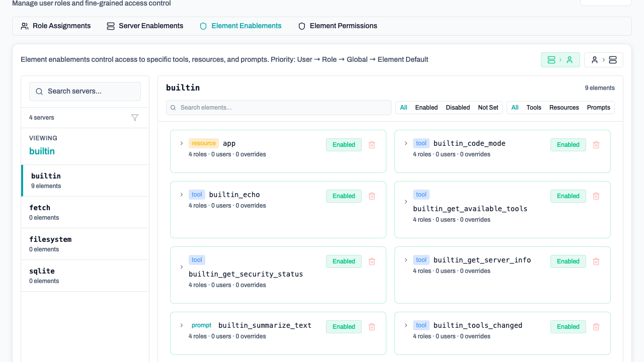Viewport: 644px width, 362px height.
Task: Switch to Element Permissions tab
Action: click(338, 26)
